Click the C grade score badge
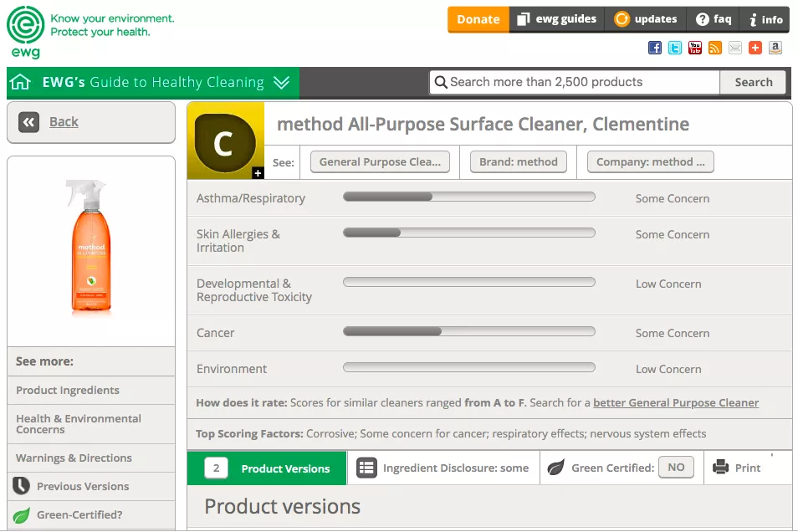The width and height of the screenshot is (798, 532). click(226, 141)
